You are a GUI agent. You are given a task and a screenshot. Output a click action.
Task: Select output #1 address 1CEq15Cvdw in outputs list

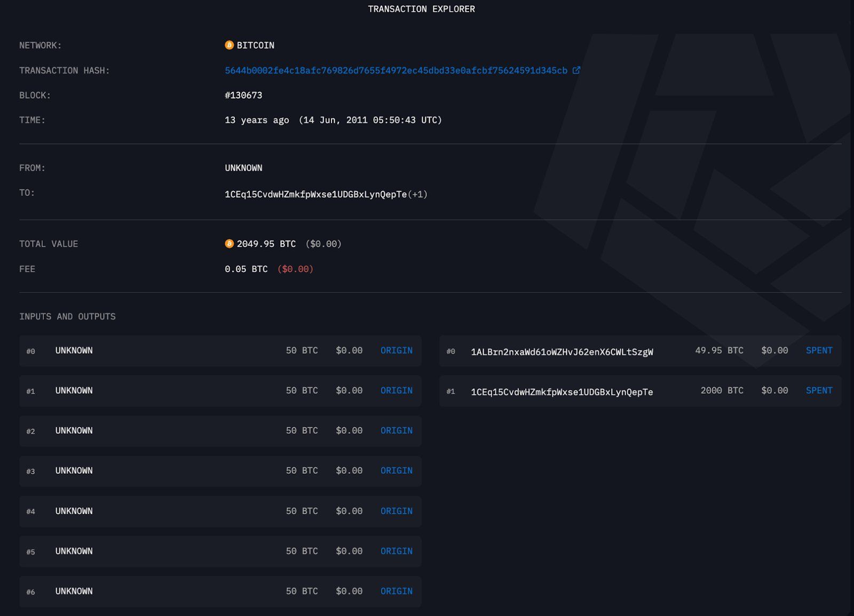point(562,392)
